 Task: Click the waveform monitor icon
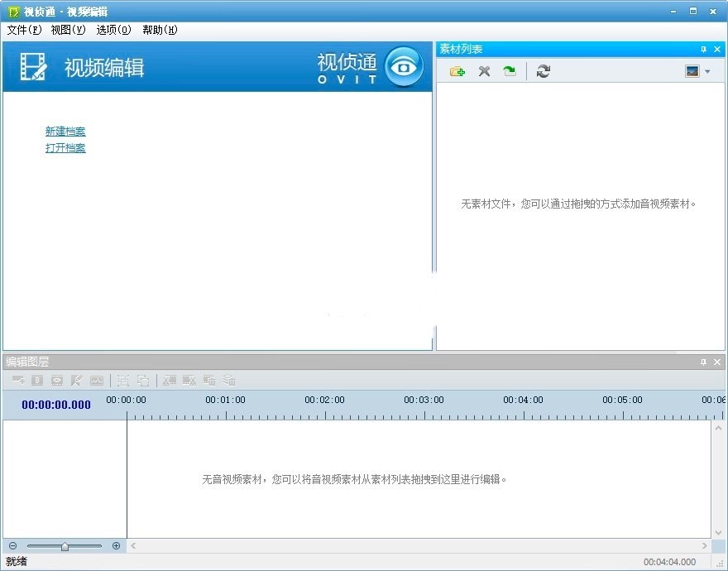point(97,381)
